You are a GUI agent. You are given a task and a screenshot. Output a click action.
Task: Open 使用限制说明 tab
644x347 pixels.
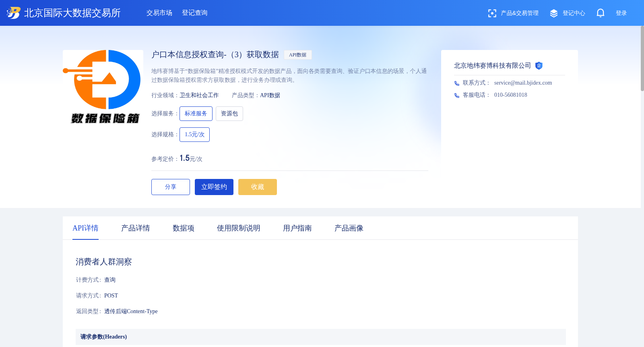[x=239, y=228]
